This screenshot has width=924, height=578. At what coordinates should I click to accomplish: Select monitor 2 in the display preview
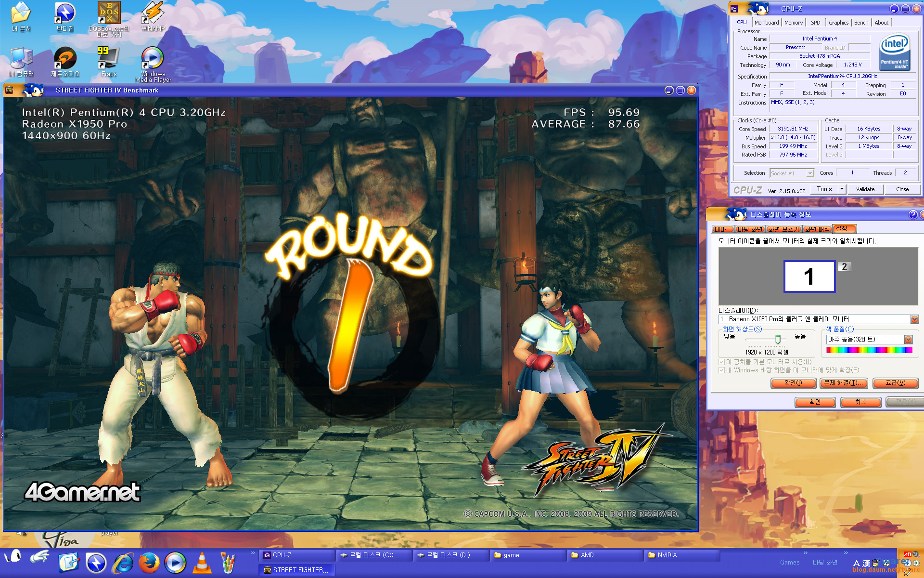click(844, 266)
